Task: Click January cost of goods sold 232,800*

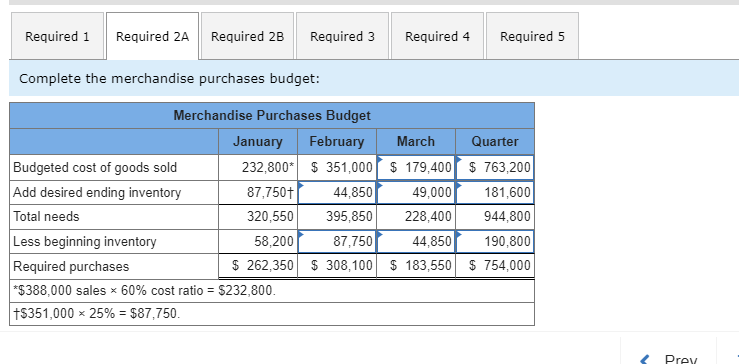Action: tap(258, 167)
